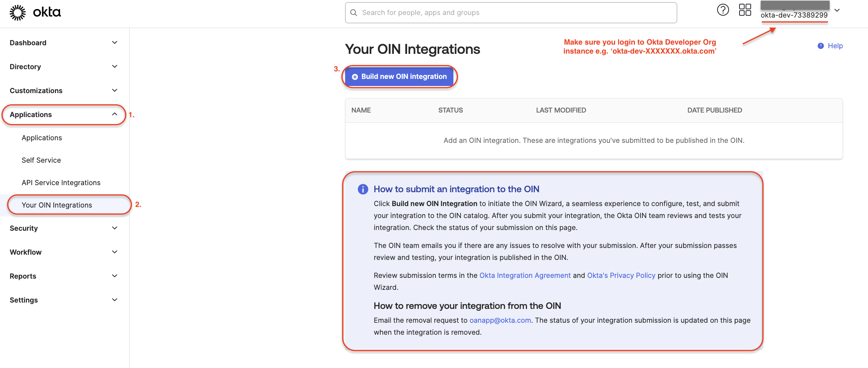Open the apps grid icon
The width and height of the screenshot is (868, 368).
(745, 10)
